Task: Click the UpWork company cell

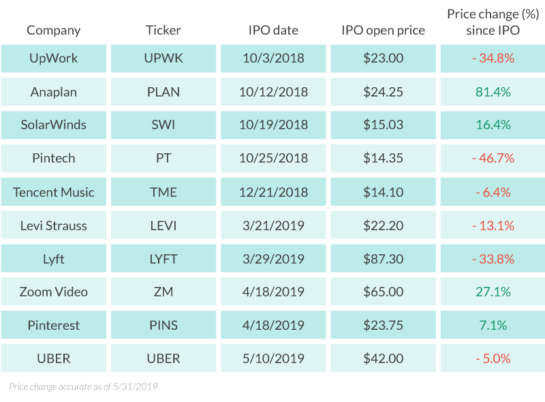Action: click(x=54, y=58)
